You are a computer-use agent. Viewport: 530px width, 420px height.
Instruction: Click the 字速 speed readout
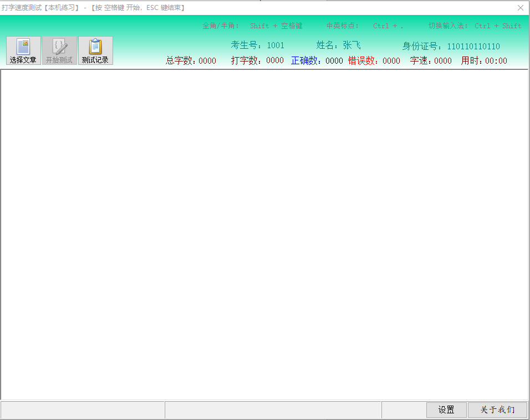(x=431, y=61)
